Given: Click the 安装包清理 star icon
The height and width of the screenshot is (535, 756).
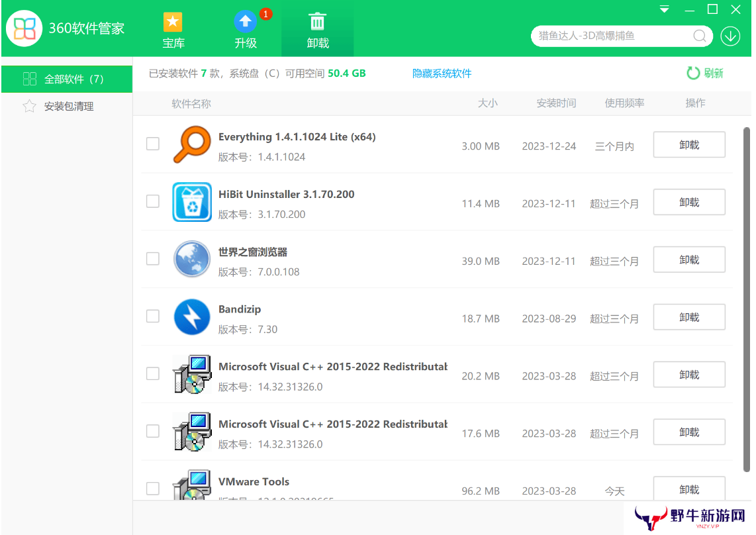Looking at the screenshot, I should click(29, 106).
